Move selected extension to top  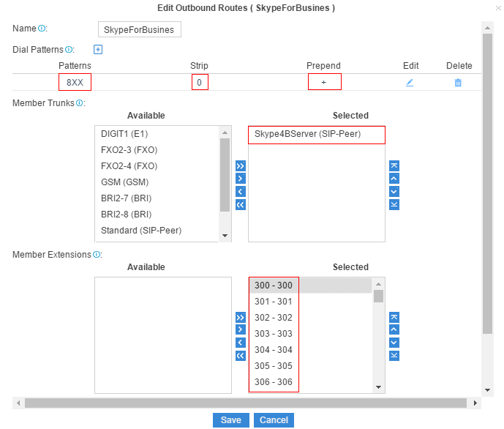394,318
